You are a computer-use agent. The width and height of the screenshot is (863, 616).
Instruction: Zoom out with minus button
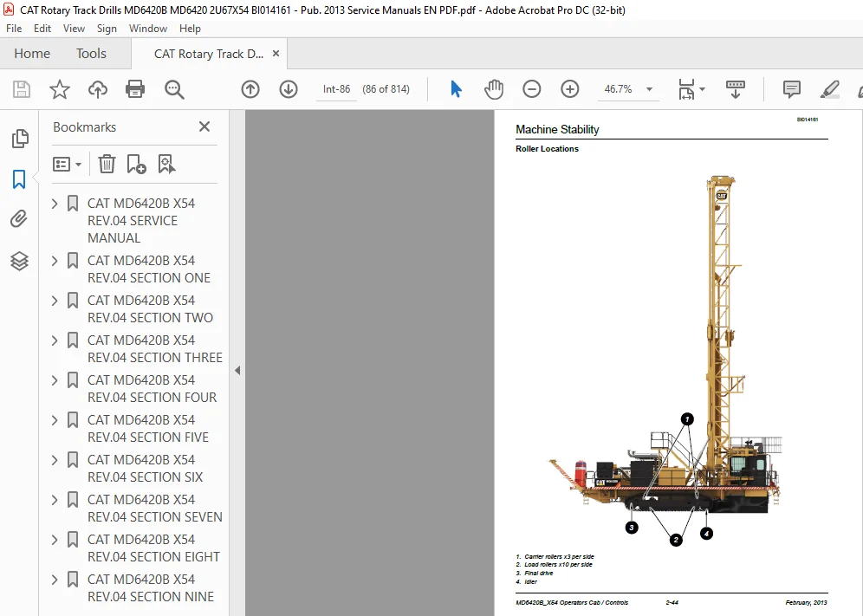[532, 89]
